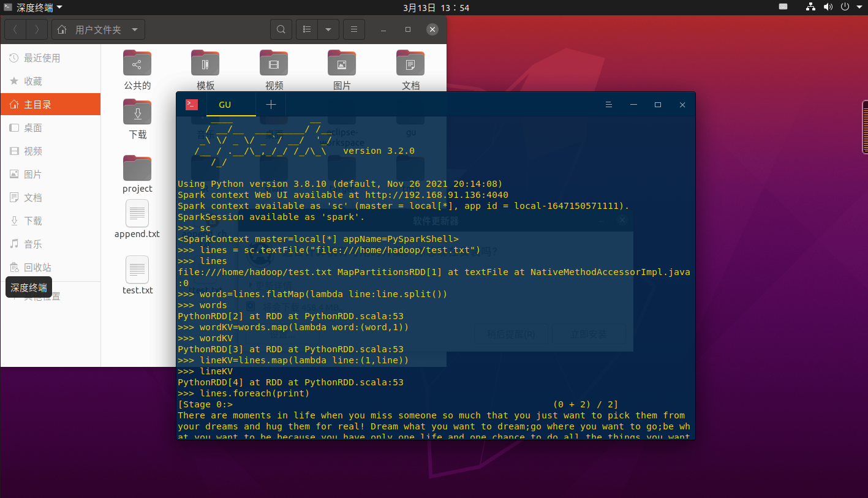This screenshot has height=498, width=868.
Task: Click the power icon in the top bar
Action: click(x=845, y=7)
